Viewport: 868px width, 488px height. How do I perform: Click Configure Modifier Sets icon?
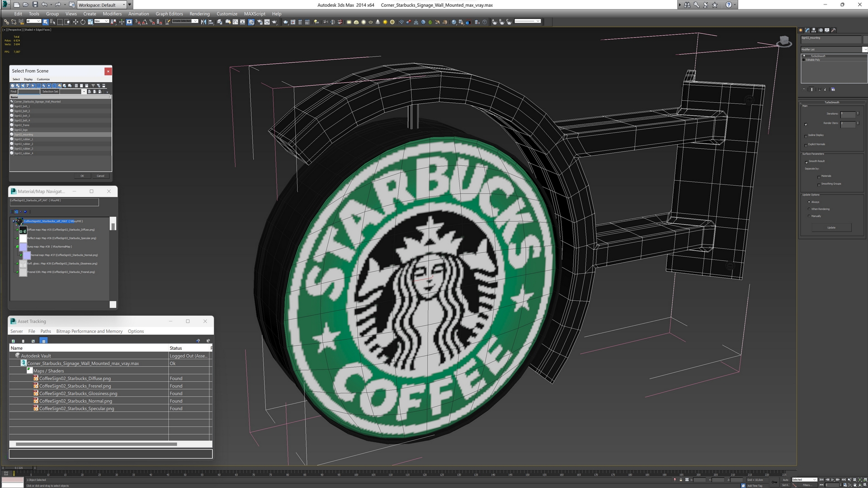833,89
